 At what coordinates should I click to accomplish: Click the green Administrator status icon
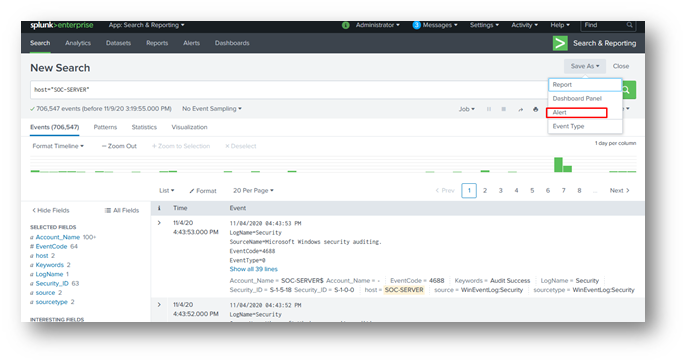click(346, 25)
